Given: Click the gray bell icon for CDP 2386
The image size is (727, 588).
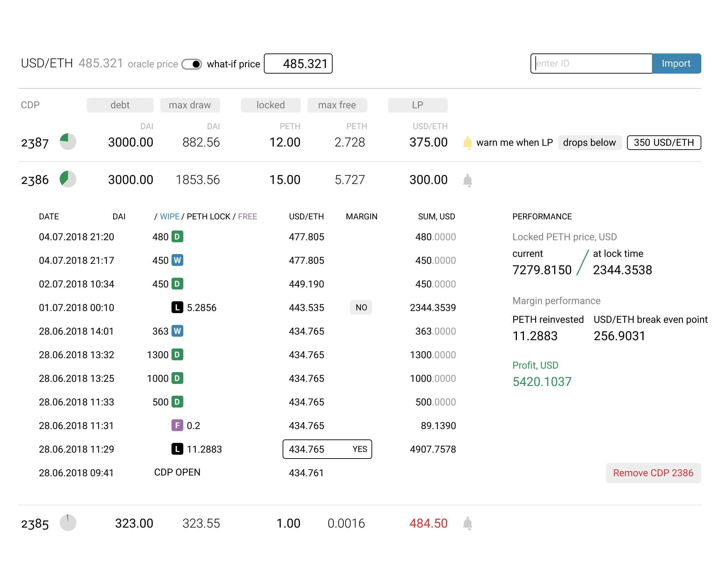Looking at the screenshot, I should (467, 180).
